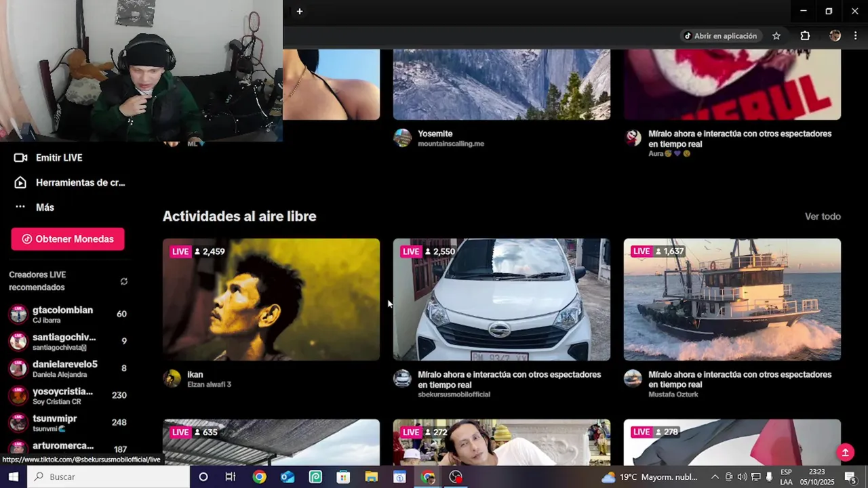
Task: Click the Aura streamer avatar
Action: [633, 138]
